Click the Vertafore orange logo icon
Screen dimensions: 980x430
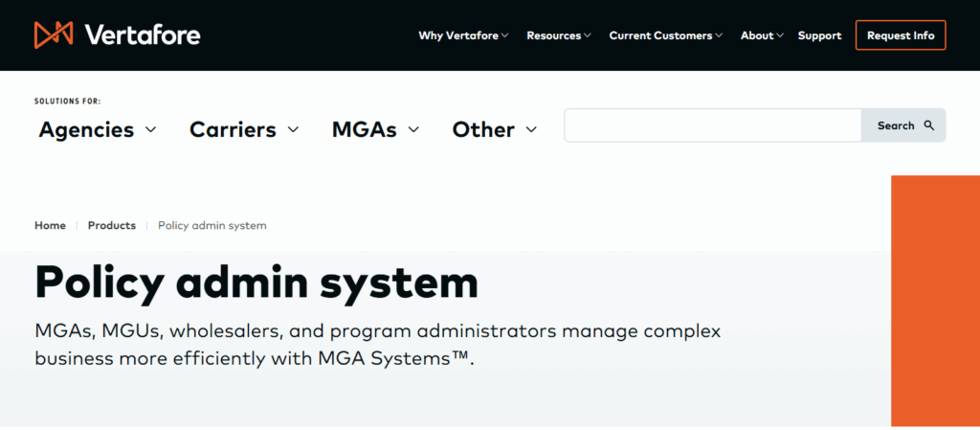coord(54,35)
